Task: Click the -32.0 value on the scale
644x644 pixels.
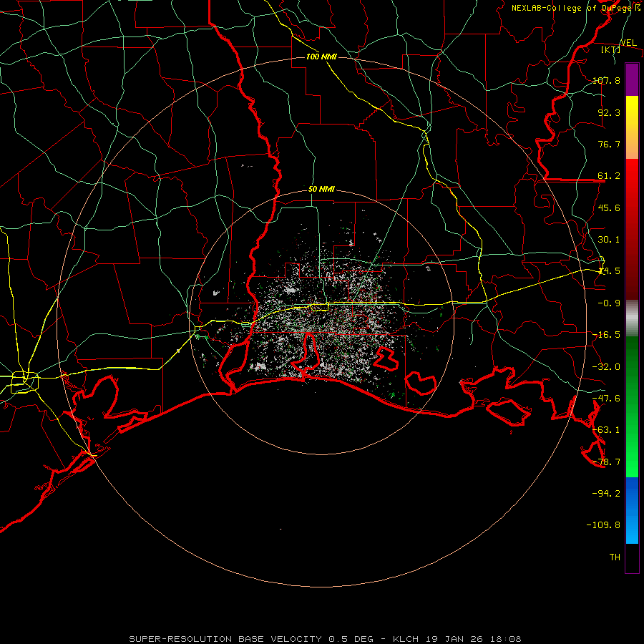Action: click(x=607, y=367)
